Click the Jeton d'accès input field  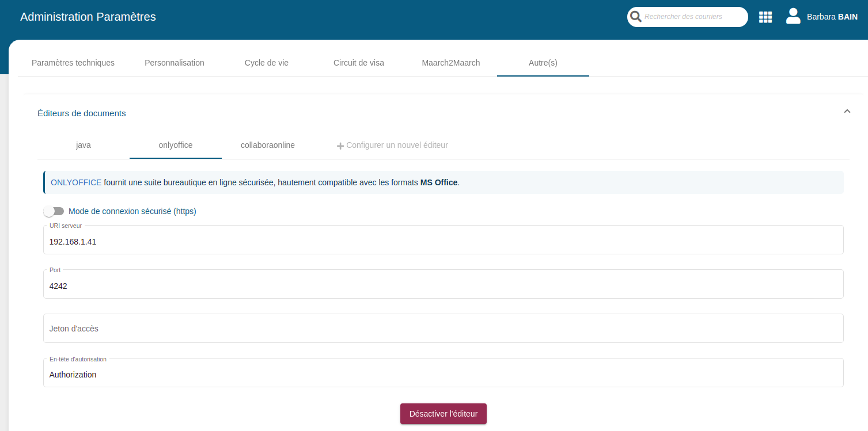click(x=443, y=329)
